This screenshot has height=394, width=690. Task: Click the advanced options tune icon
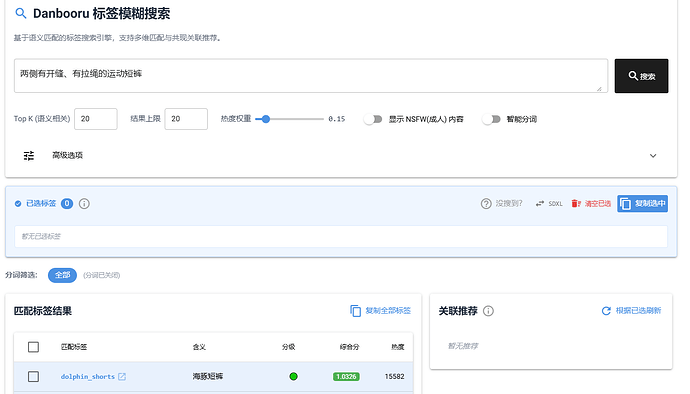[29, 155]
